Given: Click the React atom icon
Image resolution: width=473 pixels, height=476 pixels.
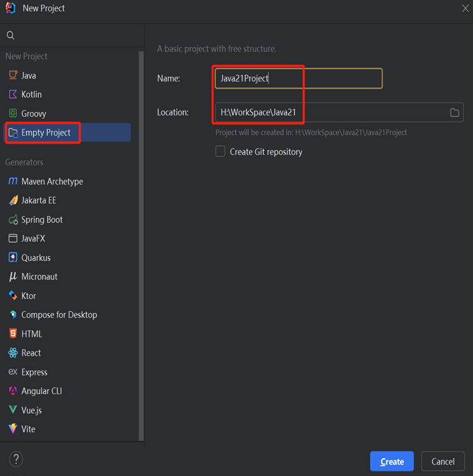Looking at the screenshot, I should tap(13, 353).
